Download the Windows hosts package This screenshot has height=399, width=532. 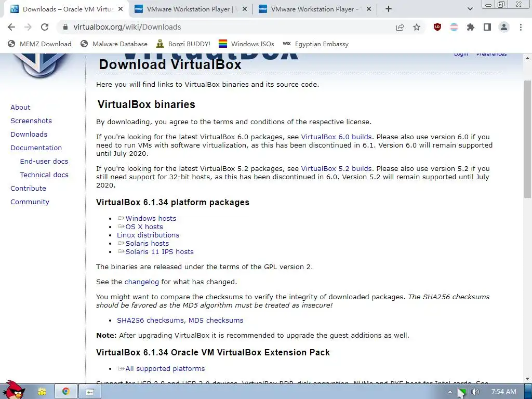pos(151,219)
